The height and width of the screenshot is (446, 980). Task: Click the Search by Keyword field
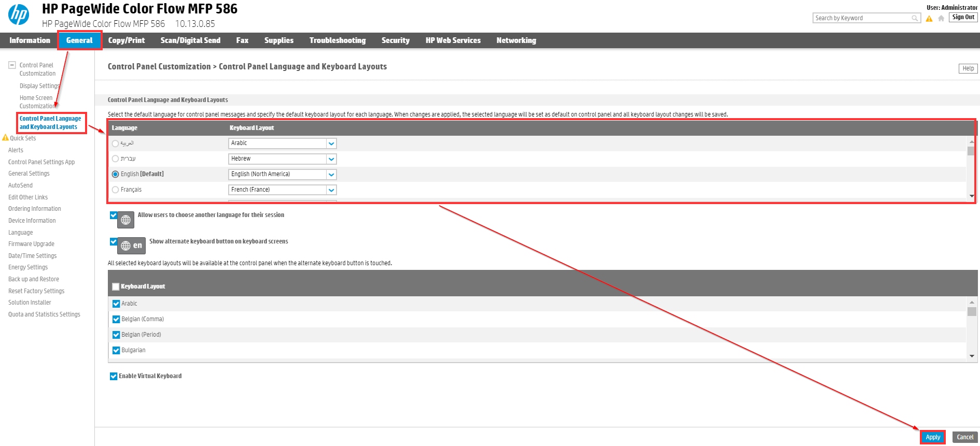pyautogui.click(x=861, y=18)
